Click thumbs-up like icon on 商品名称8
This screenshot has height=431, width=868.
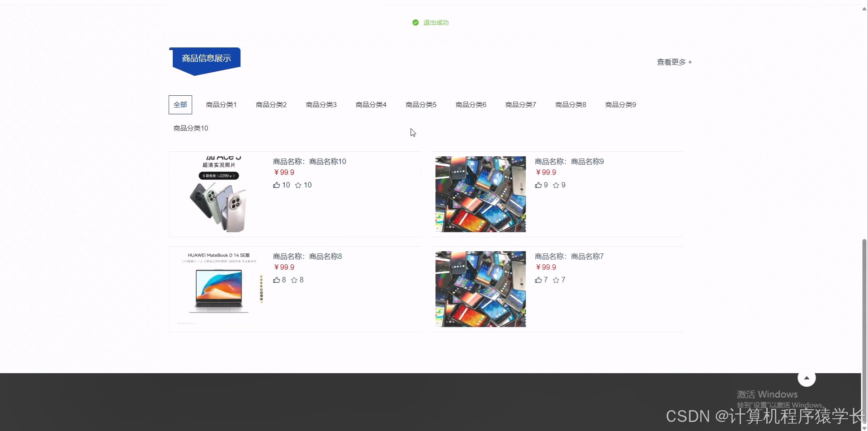(x=277, y=280)
